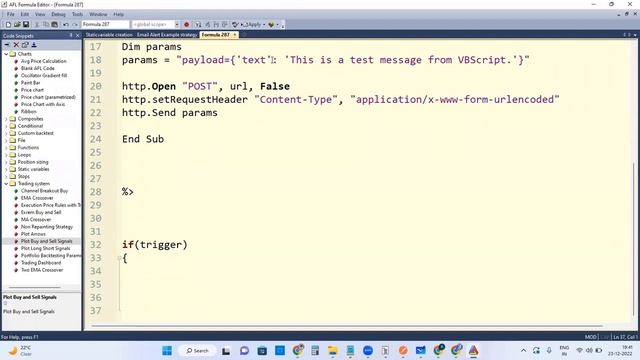Image resolution: width=640 pixels, height=360 pixels.
Task: Click the editor vertical scrollbar
Action: 633,239
